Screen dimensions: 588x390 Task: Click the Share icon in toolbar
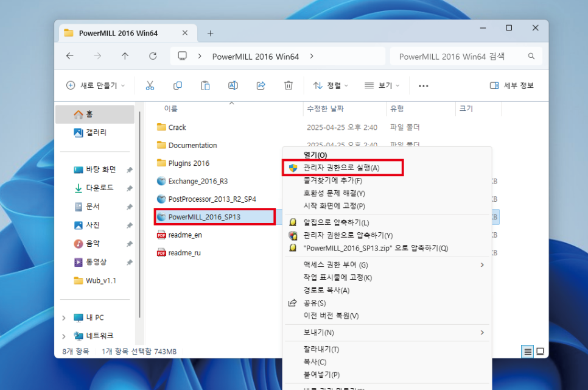[261, 86]
